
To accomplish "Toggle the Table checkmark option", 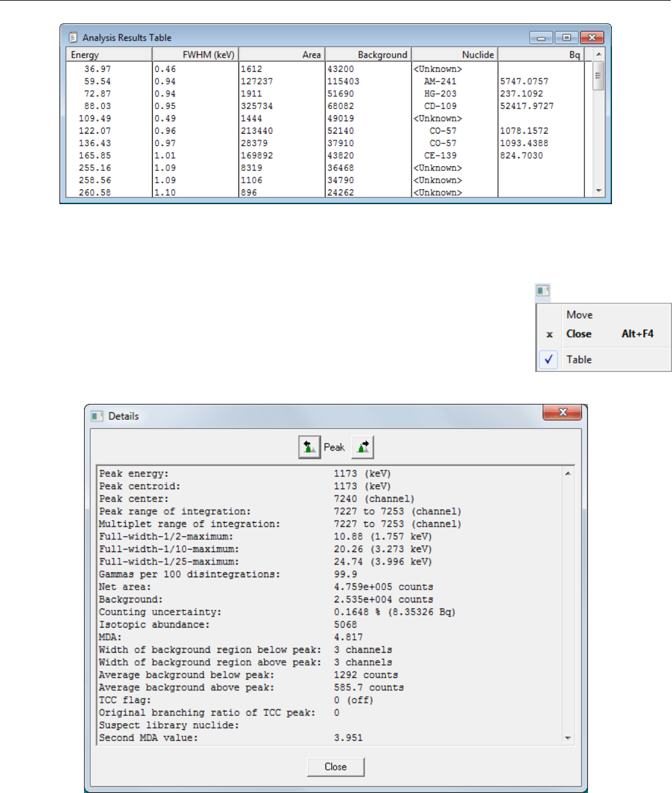I will pos(548,360).
